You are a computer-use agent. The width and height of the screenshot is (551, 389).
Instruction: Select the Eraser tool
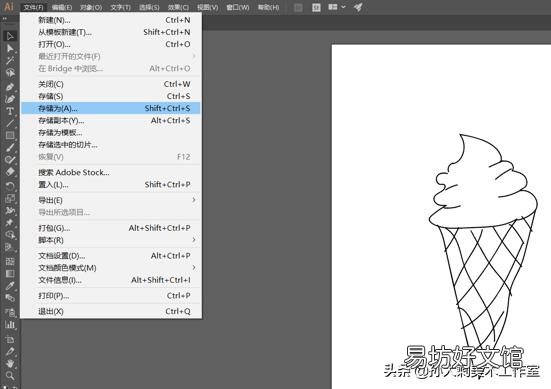[x=10, y=172]
